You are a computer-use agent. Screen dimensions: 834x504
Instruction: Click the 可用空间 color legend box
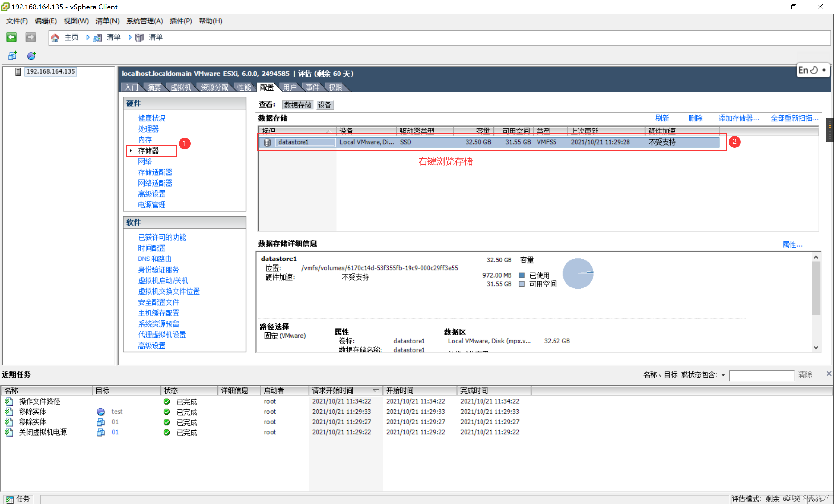click(521, 284)
